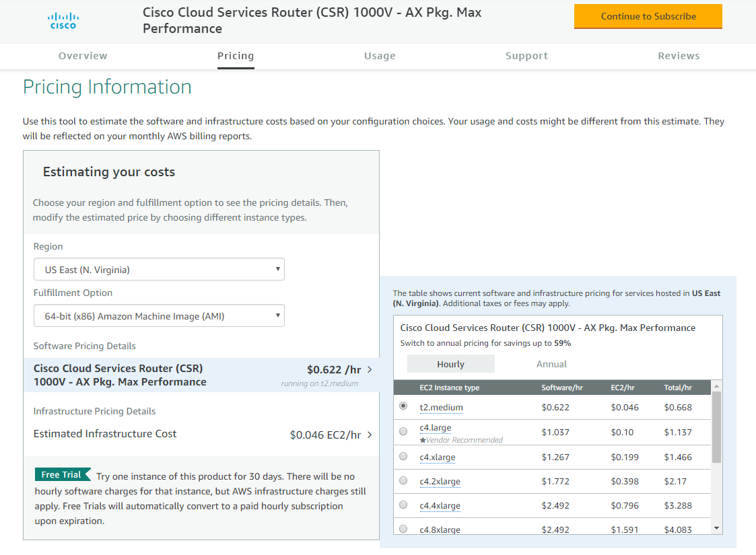The height and width of the screenshot is (555, 756).
Task: Select the c4.large instance radio button
Action: (403, 431)
